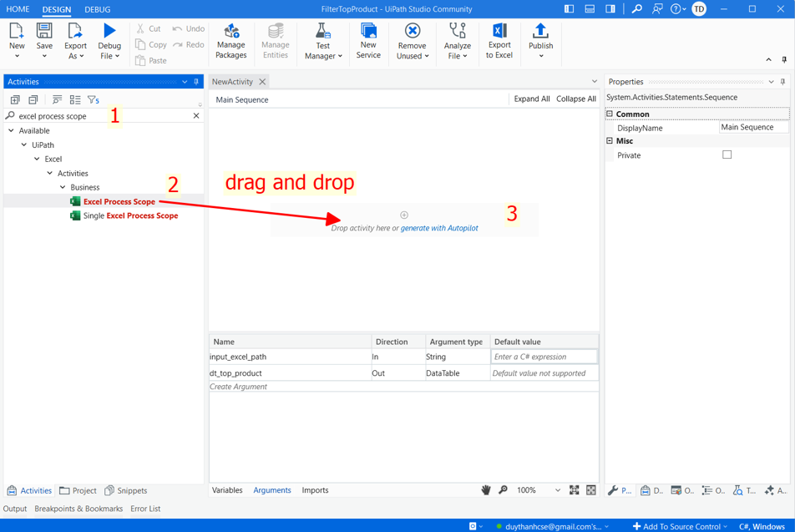
Task: Click the Undo command
Action: (188, 29)
